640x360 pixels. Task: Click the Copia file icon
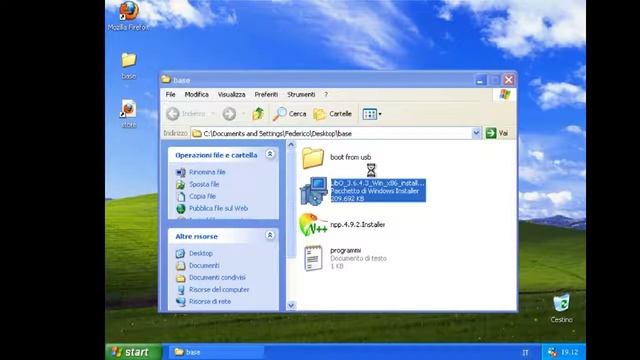180,196
